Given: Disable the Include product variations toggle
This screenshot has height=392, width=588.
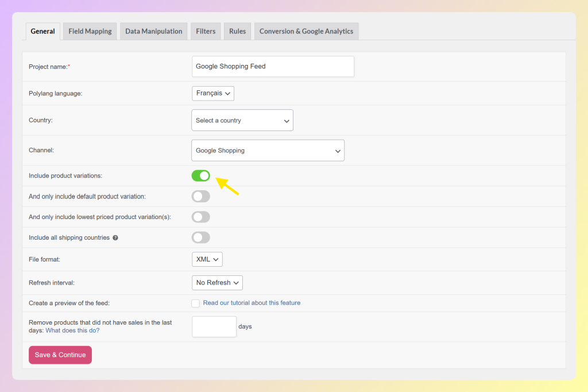Looking at the screenshot, I should [200, 175].
